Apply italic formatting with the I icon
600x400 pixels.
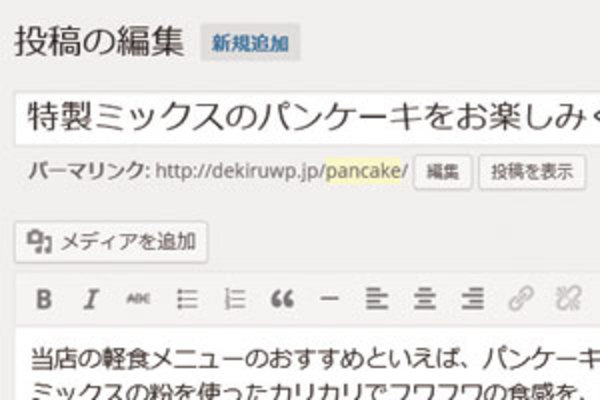click(x=91, y=299)
